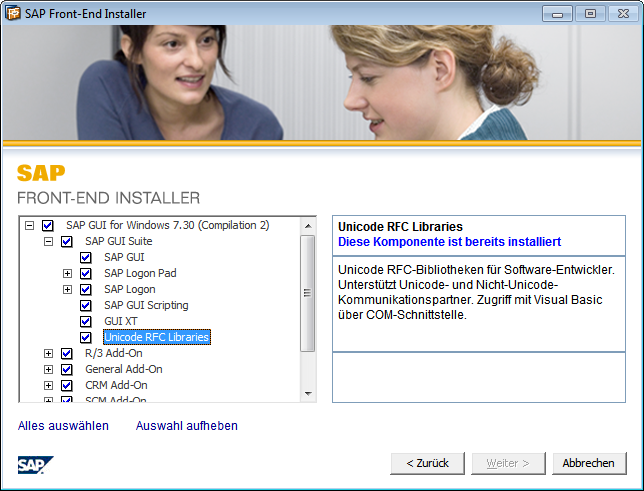This screenshot has height=491, width=644.
Task: Click the 'Diese Komponente ist bereits installiert' text
Action: pyautogui.click(x=449, y=242)
